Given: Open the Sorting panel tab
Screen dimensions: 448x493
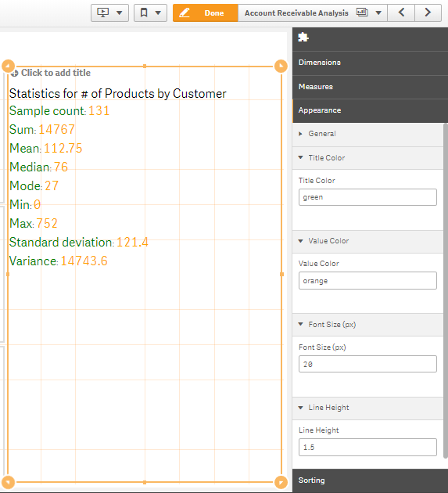Looking at the screenshot, I should (x=370, y=480).
